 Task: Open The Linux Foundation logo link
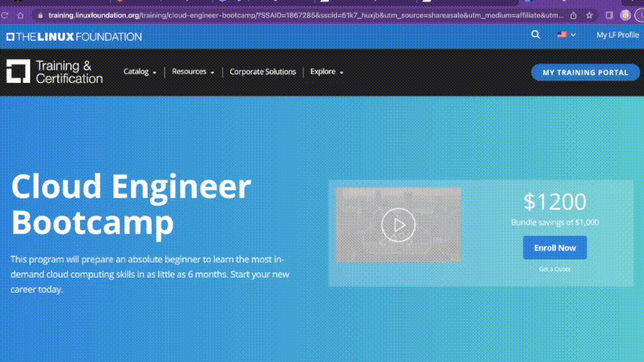coord(74,37)
